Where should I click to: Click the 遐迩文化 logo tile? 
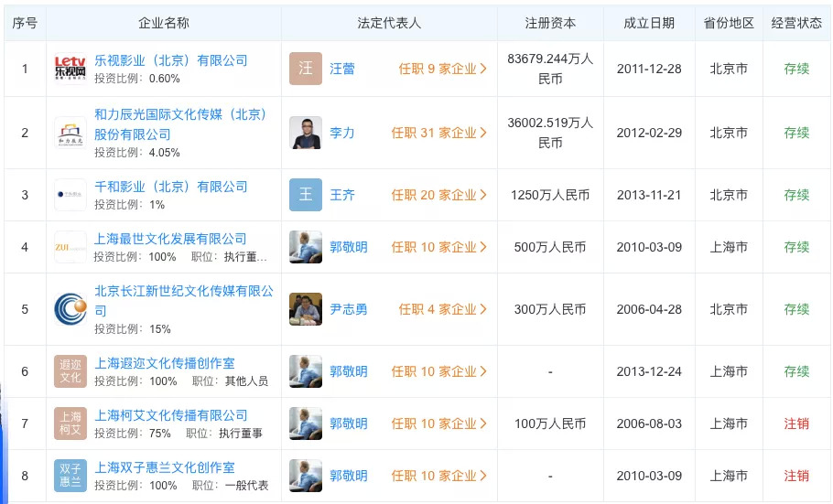click(x=70, y=371)
